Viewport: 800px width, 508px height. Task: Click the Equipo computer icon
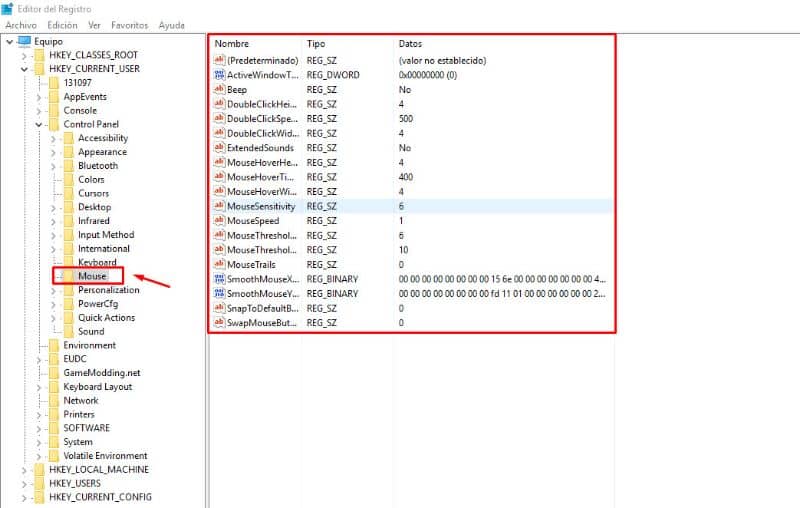pos(24,41)
